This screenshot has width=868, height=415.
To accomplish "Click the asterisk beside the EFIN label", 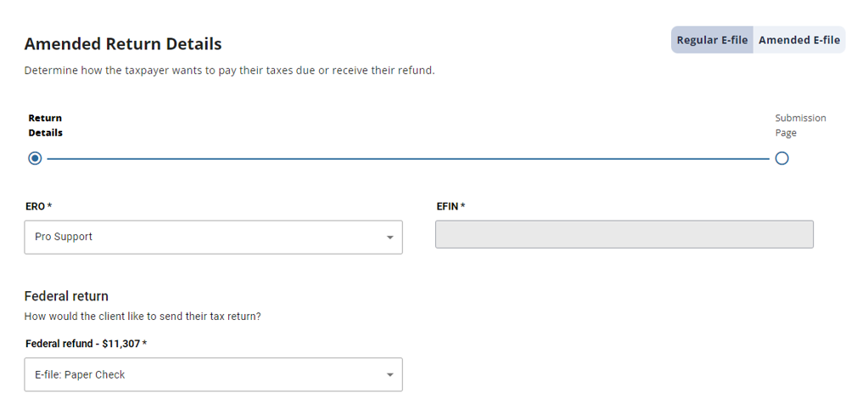I will 462,205.
